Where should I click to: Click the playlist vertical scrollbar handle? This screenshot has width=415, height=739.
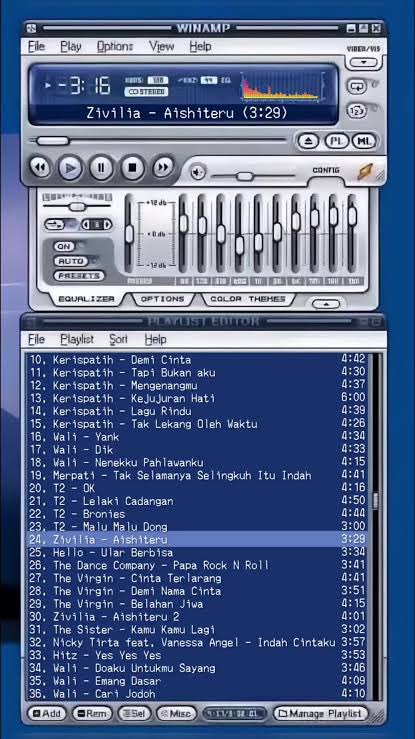tap(375, 501)
